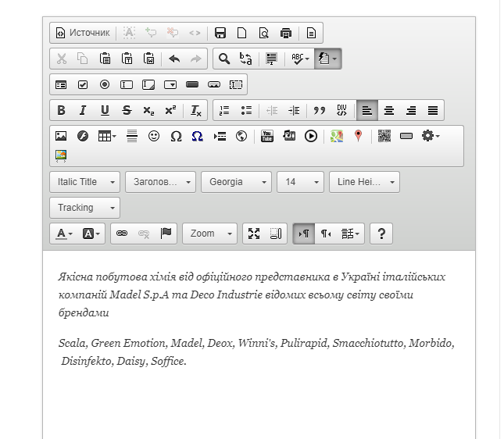Paste as plain text
The height and width of the screenshot is (439, 504).
click(127, 59)
